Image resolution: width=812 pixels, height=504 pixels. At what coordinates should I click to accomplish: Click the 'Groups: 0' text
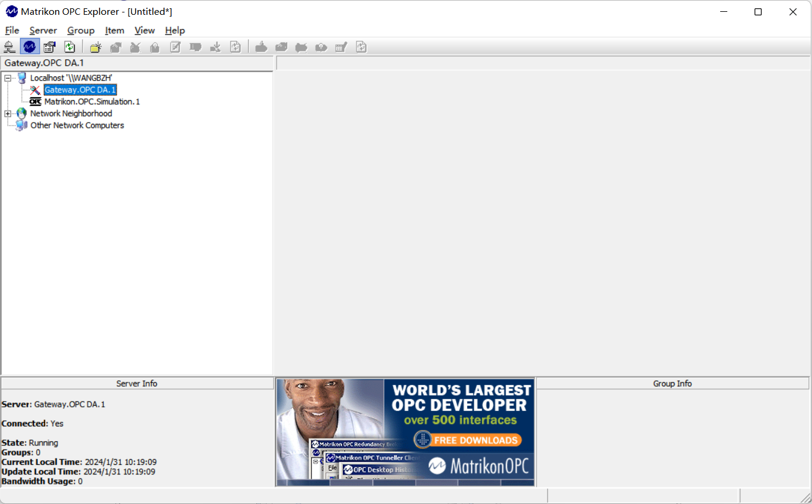click(21, 452)
